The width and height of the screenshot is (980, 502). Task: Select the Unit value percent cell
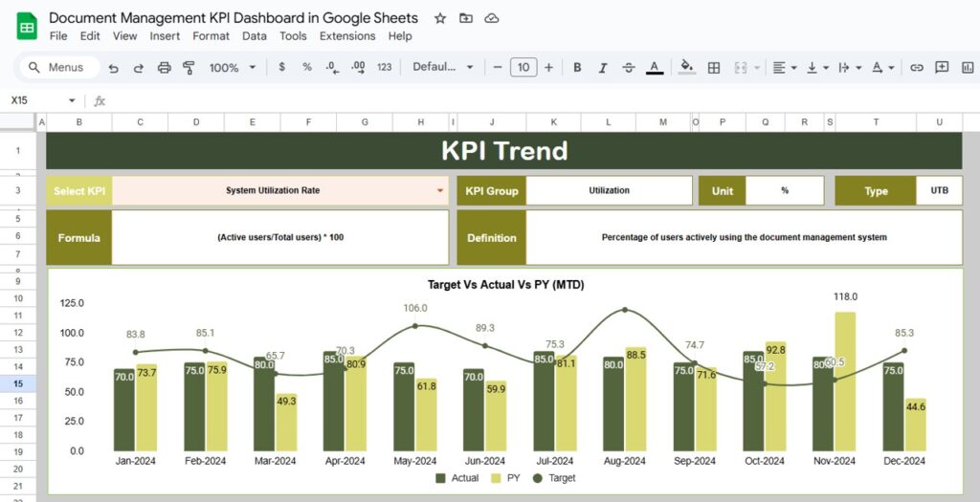(x=785, y=190)
